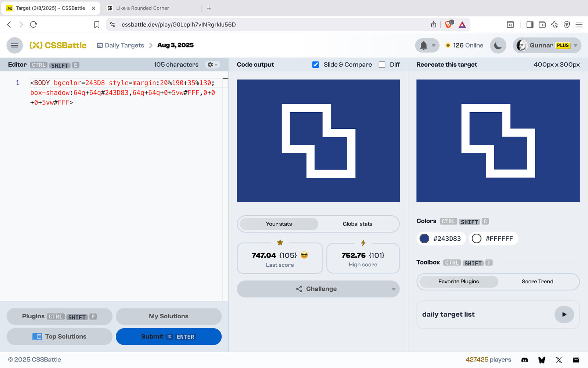The height and width of the screenshot is (368, 588).
Task: Share this page with the share icon
Action: click(x=434, y=25)
